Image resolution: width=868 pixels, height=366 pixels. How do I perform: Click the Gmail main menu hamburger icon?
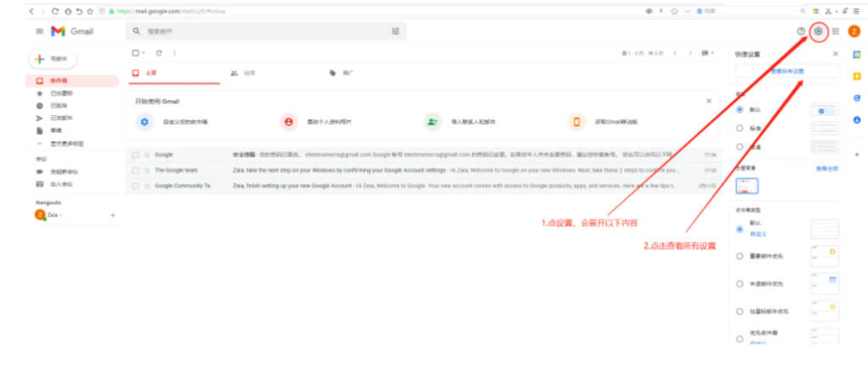tap(39, 31)
